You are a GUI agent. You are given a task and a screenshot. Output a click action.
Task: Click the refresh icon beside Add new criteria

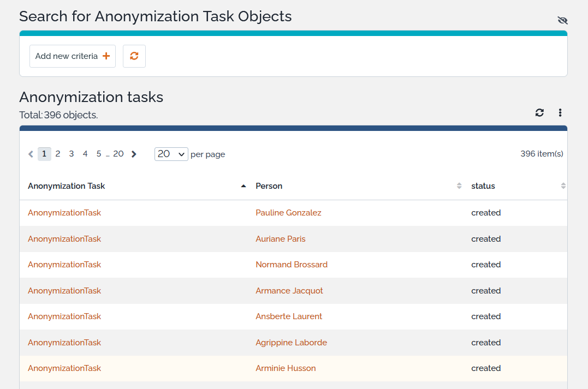134,56
